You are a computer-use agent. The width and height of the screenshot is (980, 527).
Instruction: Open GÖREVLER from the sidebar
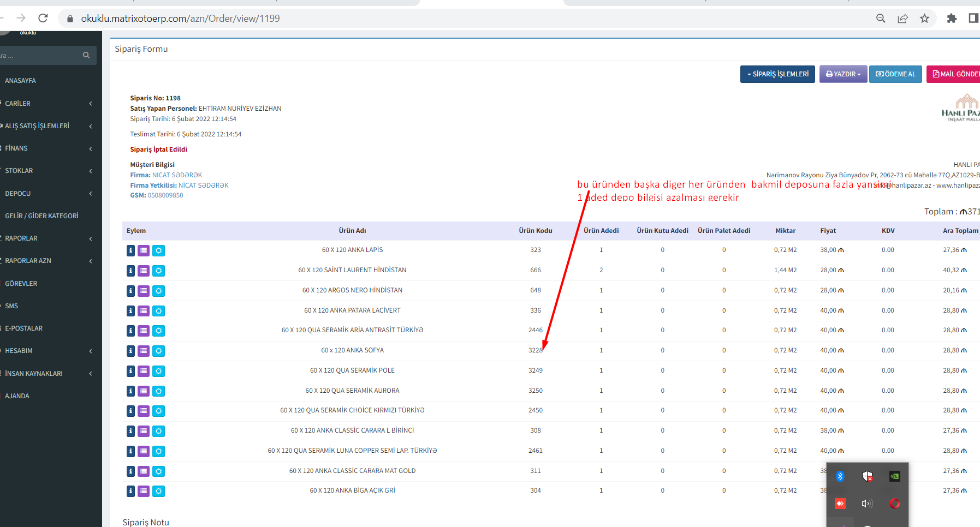click(x=21, y=284)
